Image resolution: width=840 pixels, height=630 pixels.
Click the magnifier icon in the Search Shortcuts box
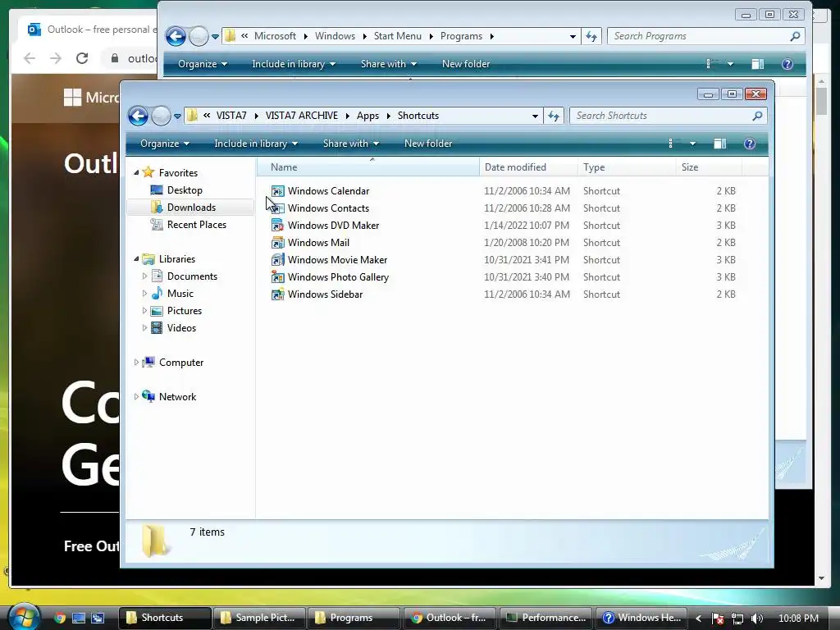(757, 116)
